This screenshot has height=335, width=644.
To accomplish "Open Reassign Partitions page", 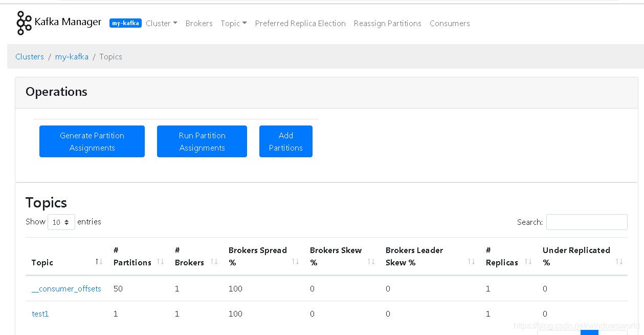I will (x=388, y=24).
